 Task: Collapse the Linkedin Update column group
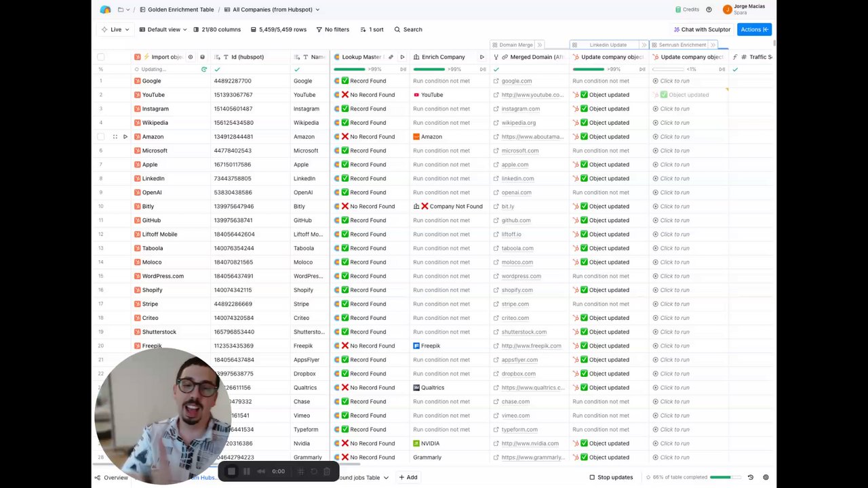(644, 45)
